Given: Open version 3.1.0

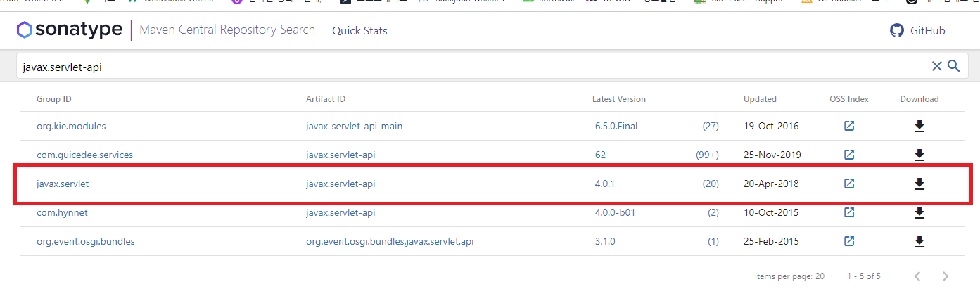Looking at the screenshot, I should pyautogui.click(x=605, y=241).
